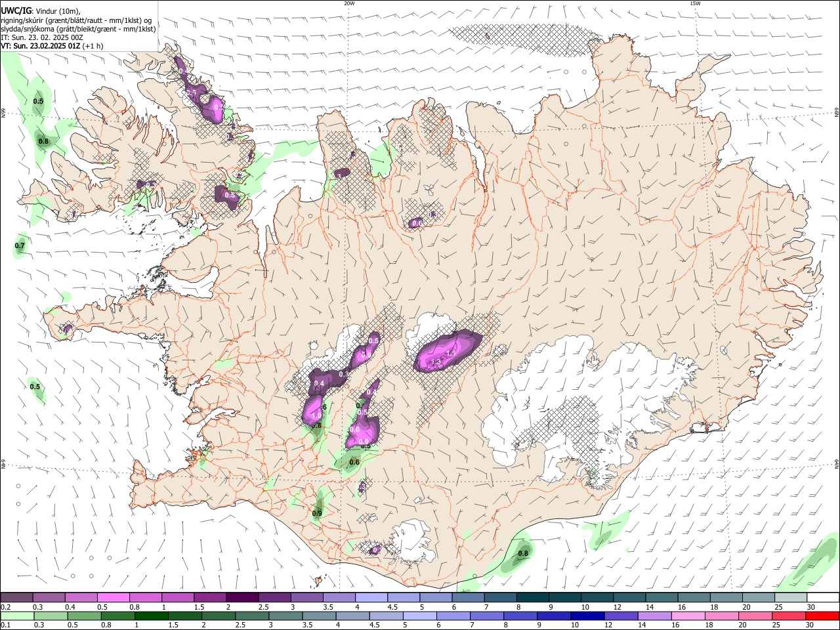840x630 pixels.
Task: Pick the dark purple swatch labeled 2 in top legend row
Action: 241,597
